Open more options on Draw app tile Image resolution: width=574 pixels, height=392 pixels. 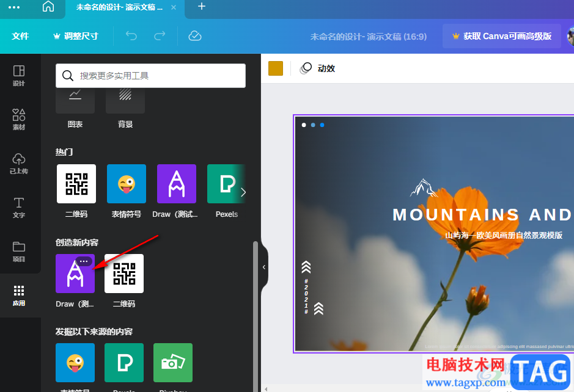click(x=84, y=261)
